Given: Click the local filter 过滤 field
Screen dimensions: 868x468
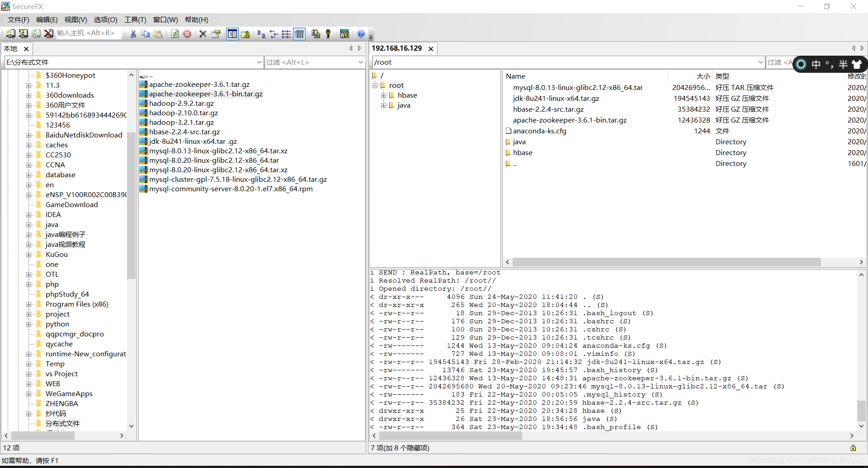Looking at the screenshot, I should 311,62.
